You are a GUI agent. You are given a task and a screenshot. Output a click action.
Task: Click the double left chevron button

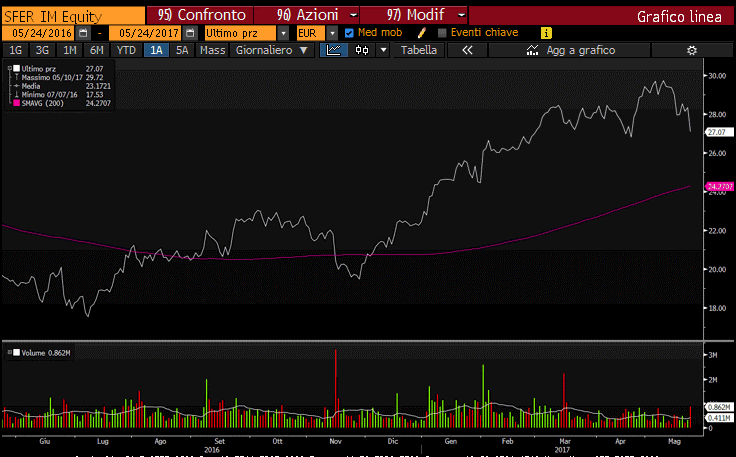click(467, 50)
